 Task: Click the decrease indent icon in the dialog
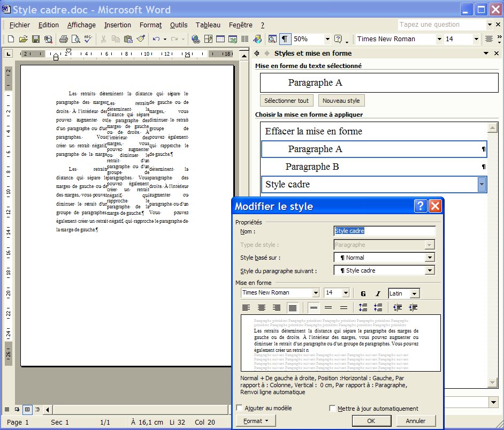[398, 307]
